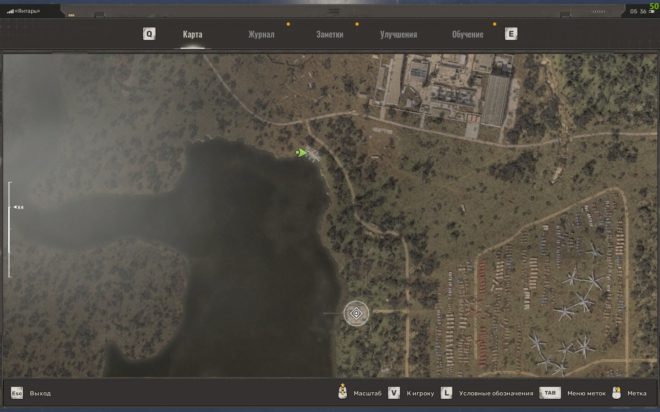Viewport: 660px width, 412px height.
Task: Click the battery indicator in the top corner
Action: [x=652, y=12]
